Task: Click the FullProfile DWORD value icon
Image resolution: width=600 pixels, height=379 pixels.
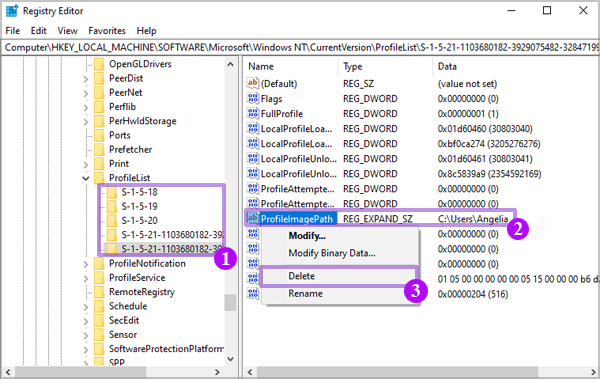Action: click(253, 113)
